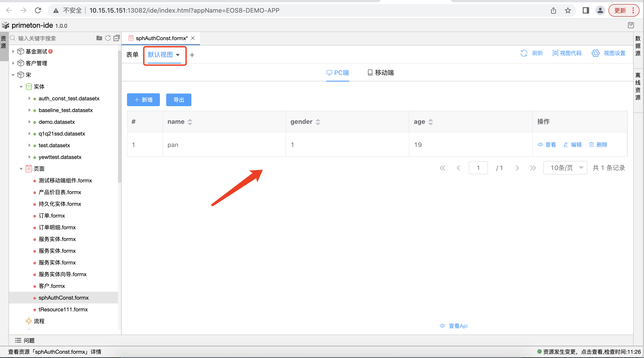Open the 默认视图 view dropdown
Viewport: 644px width, 358px height.
164,55
